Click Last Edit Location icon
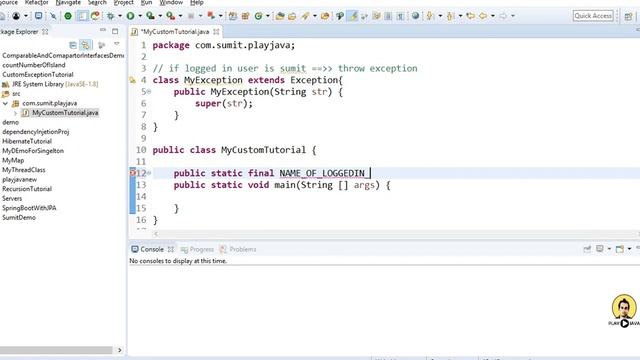This screenshot has height=360, width=640. coord(471,16)
